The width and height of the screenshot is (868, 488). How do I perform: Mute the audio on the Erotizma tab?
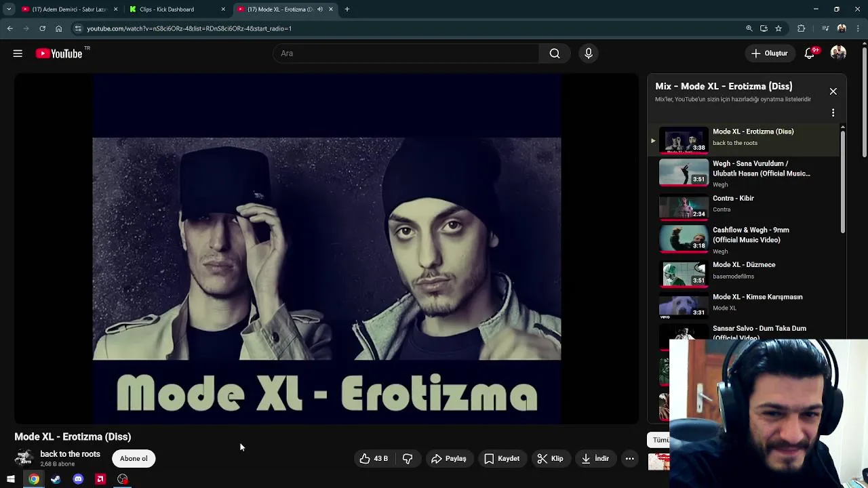320,9
